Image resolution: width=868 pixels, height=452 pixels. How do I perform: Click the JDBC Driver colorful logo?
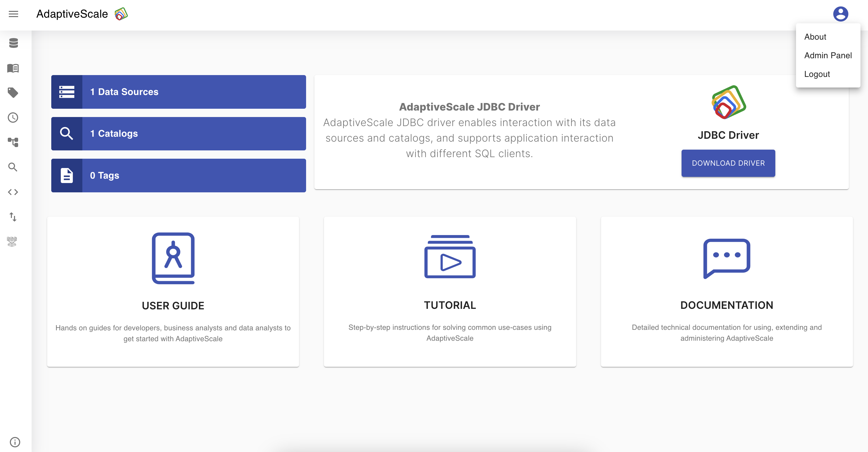pyautogui.click(x=728, y=103)
